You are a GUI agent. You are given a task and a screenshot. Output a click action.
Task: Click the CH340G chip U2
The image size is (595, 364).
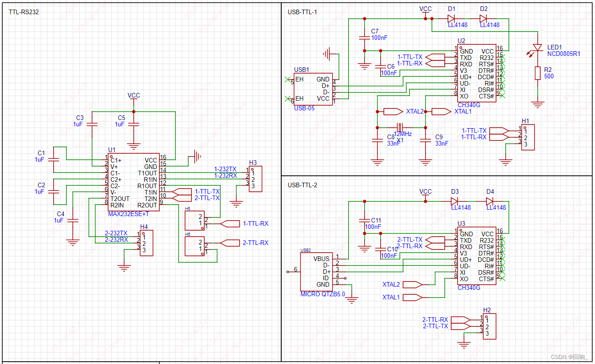(x=476, y=73)
